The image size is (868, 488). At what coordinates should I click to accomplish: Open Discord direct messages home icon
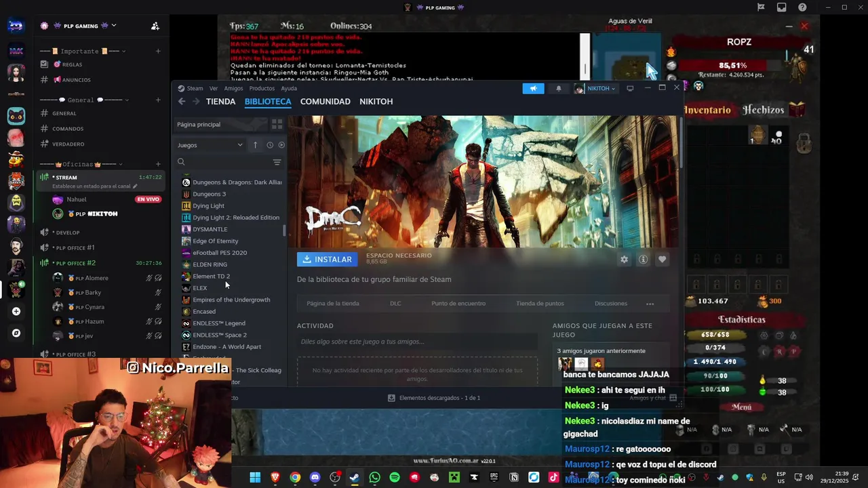(16, 26)
